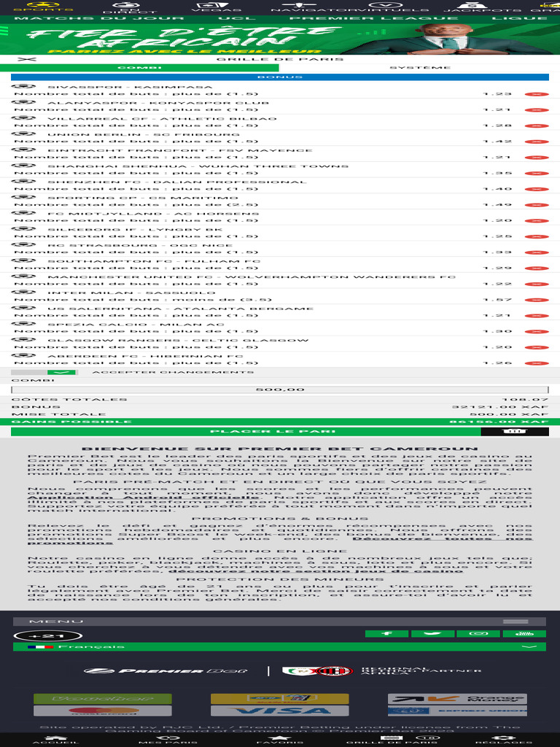This screenshot has height=747, width=560.
Task: Remove the RC Strasbourg - OGC Nice bet
Action: click(x=537, y=252)
